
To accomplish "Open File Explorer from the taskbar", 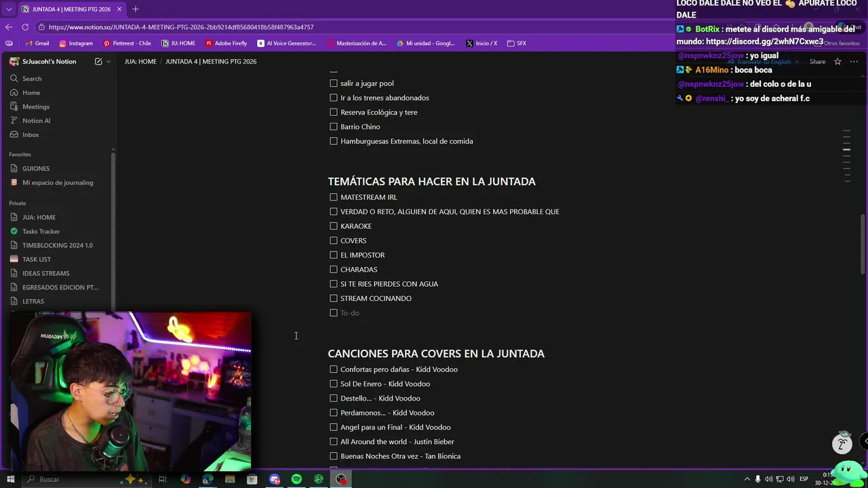I will coord(230,479).
